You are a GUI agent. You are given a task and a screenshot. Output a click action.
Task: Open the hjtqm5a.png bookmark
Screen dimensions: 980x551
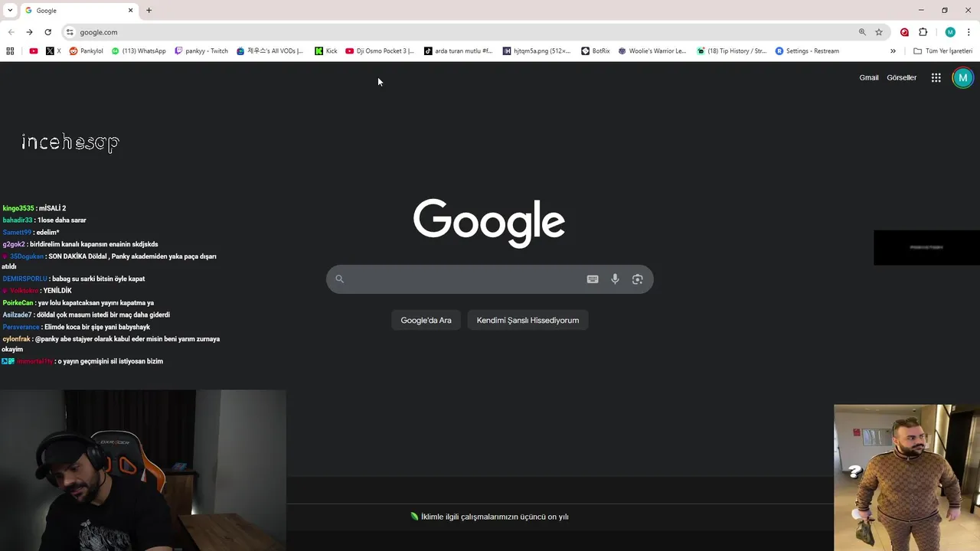point(537,51)
